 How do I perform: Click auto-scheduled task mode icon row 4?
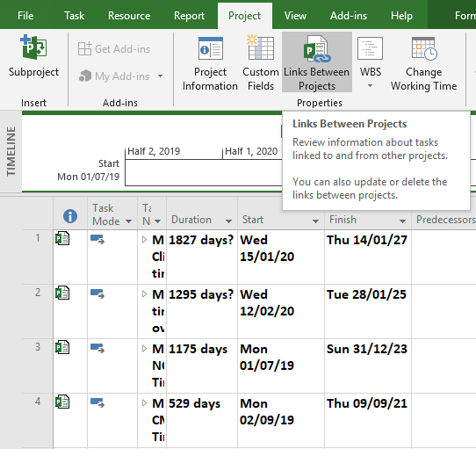click(97, 402)
